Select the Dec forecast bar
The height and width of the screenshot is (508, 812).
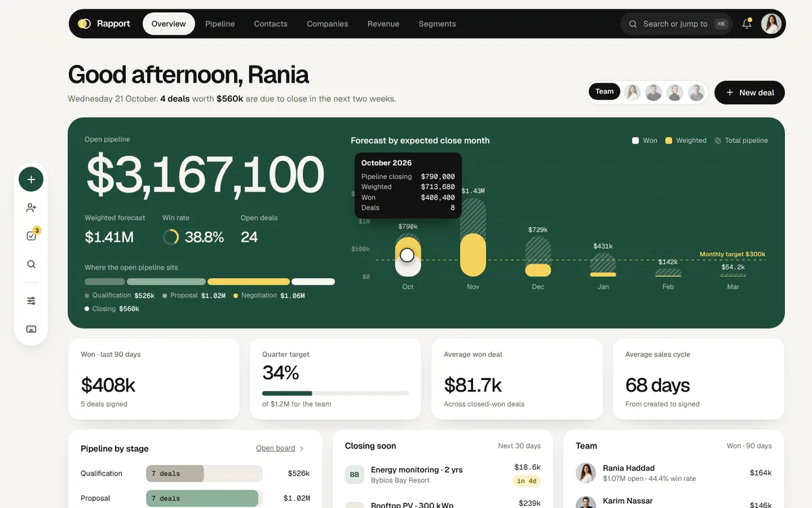(x=538, y=257)
